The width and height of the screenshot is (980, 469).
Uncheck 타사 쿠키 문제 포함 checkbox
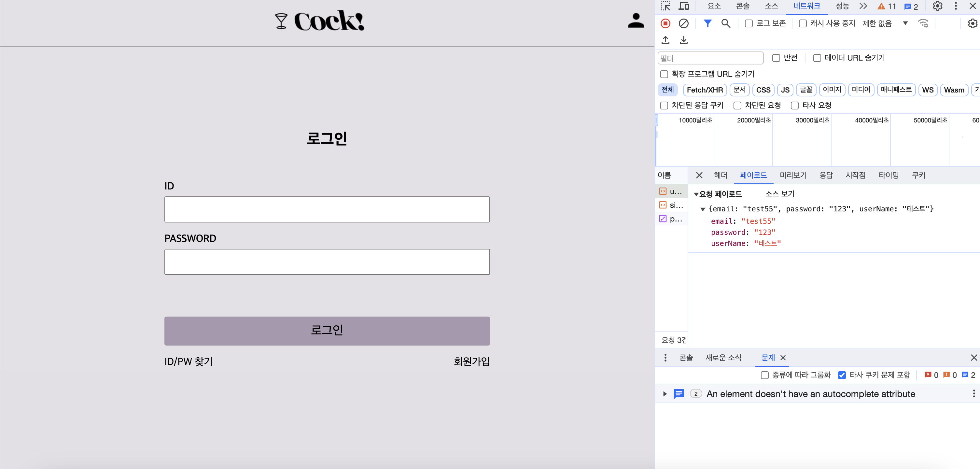click(842, 375)
